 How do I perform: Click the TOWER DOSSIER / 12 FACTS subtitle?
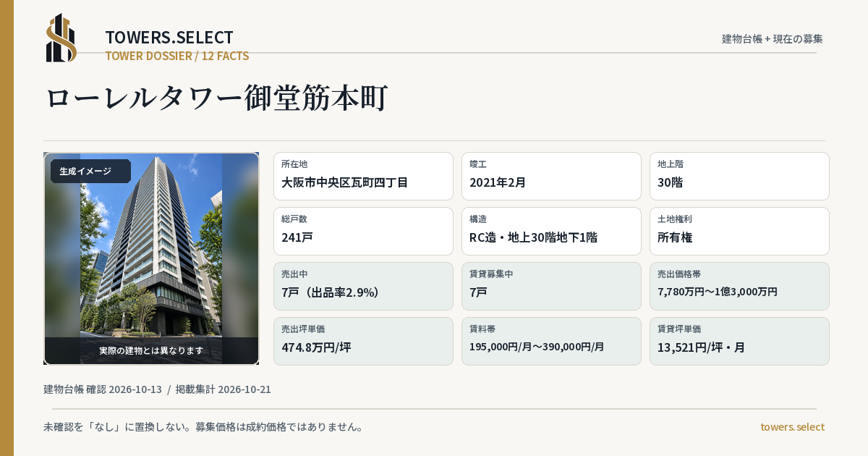point(177,56)
